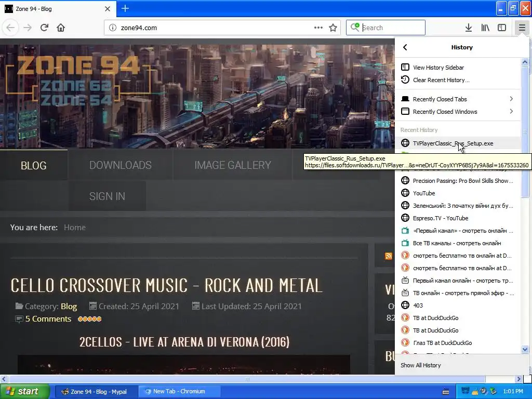
Task: Click the Home breadcrumb link
Action: (x=75, y=228)
